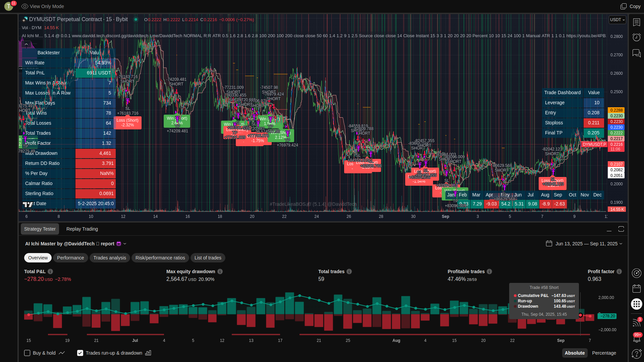Click the Total PnL 6911 USDT cell

point(96,73)
